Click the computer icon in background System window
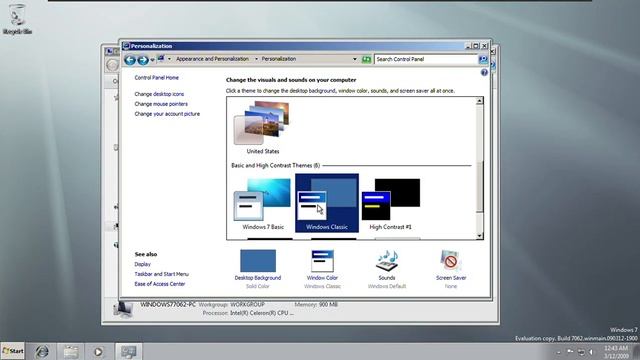This screenshot has height=360, width=640. coord(123,309)
